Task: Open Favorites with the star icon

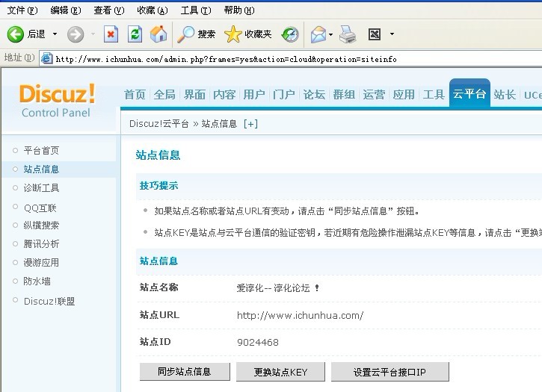Action: (247, 34)
